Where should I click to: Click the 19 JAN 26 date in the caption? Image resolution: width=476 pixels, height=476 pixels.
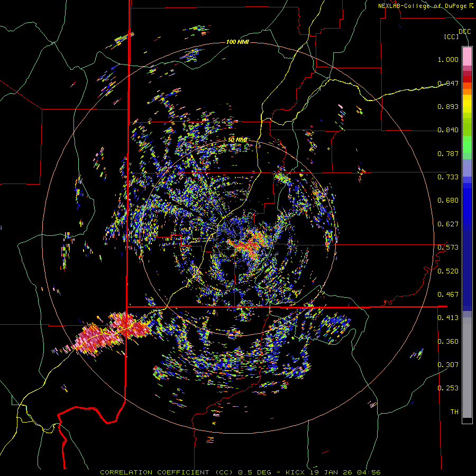point(332,472)
